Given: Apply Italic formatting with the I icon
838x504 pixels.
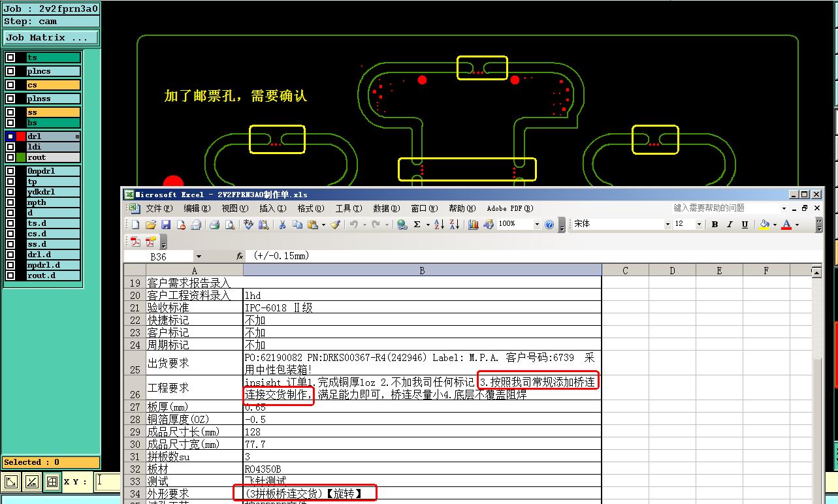Looking at the screenshot, I should click(730, 224).
